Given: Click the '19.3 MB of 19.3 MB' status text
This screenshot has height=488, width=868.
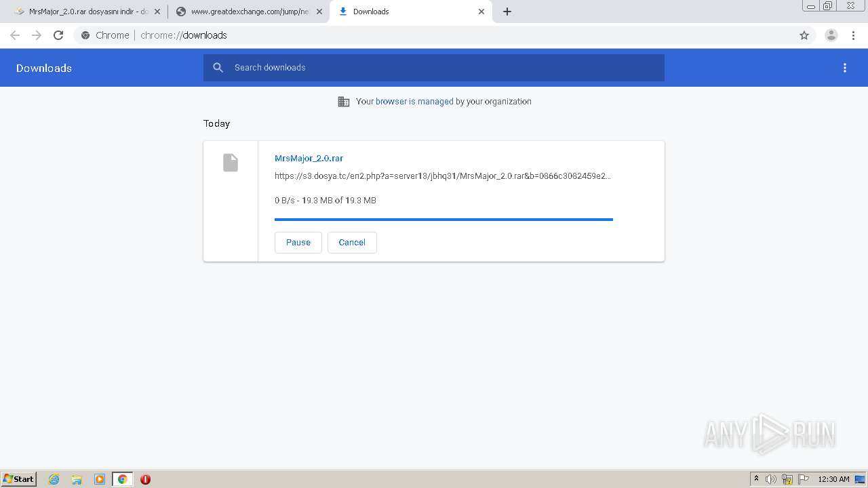Looking at the screenshot, I should 339,201.
